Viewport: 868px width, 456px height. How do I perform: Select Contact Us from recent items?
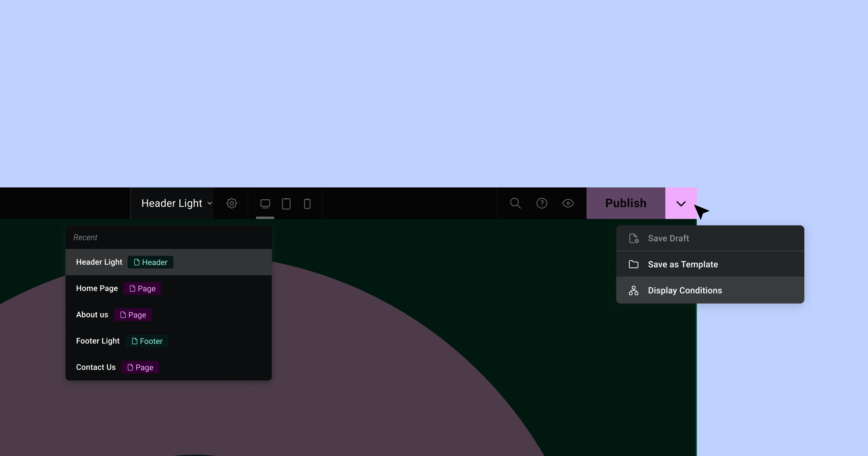pyautogui.click(x=96, y=367)
